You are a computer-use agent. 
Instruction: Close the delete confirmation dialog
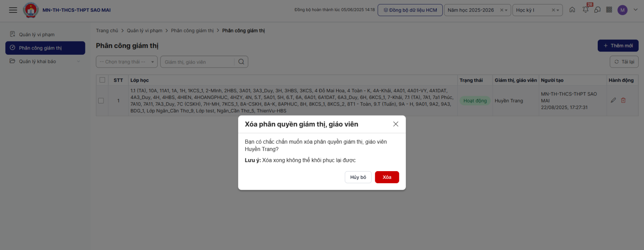(x=396, y=124)
